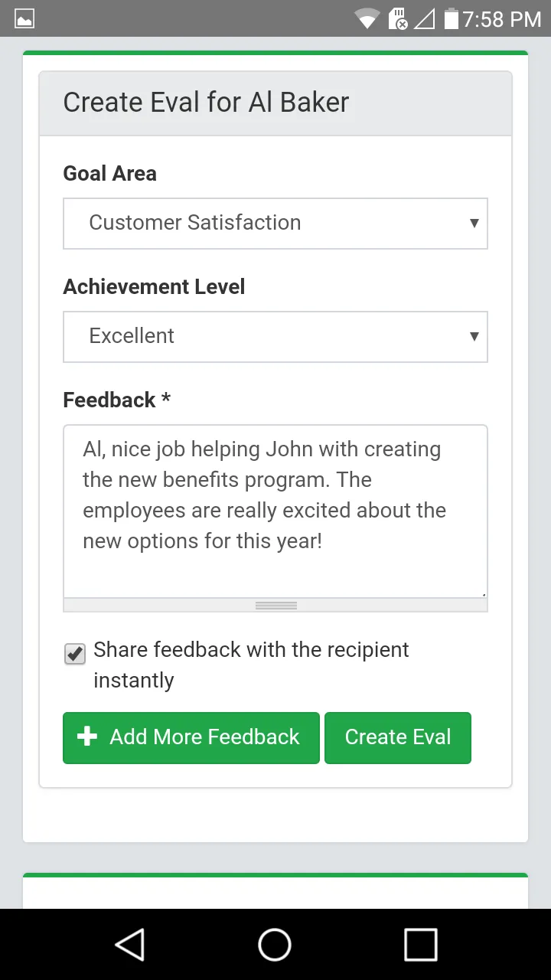Click inside the Feedback text area

(275, 511)
